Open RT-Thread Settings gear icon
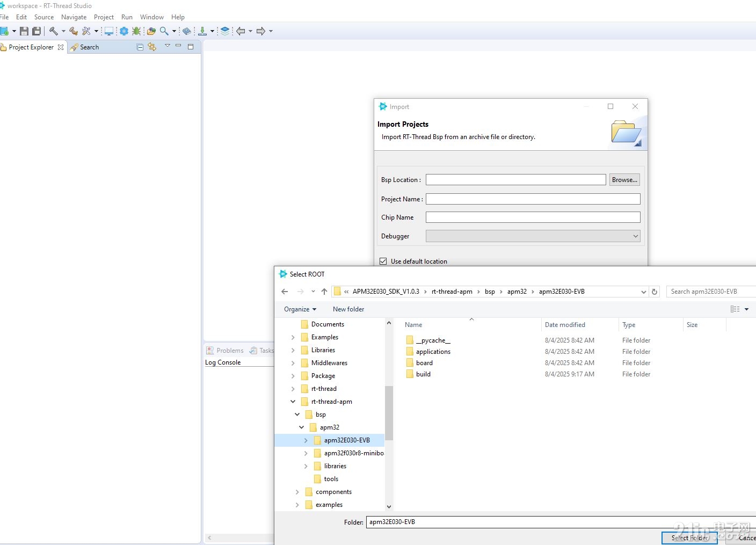 [124, 31]
